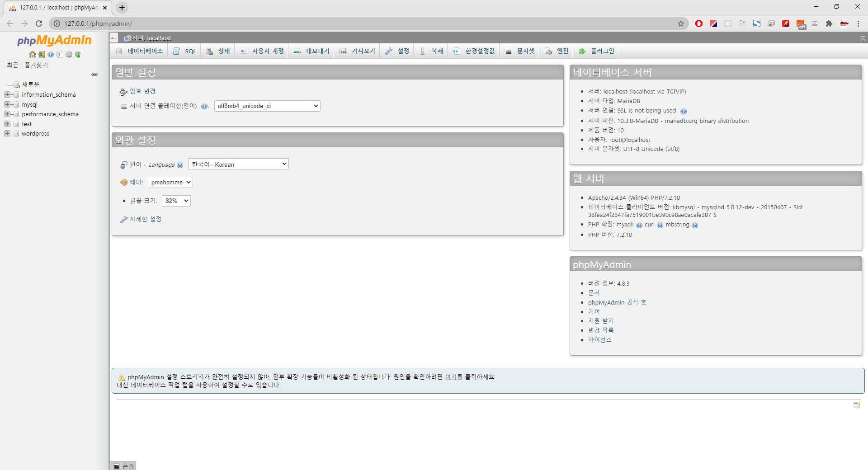Open the 문서 link under phpMyAdmin
The image size is (868, 470).
click(594, 293)
